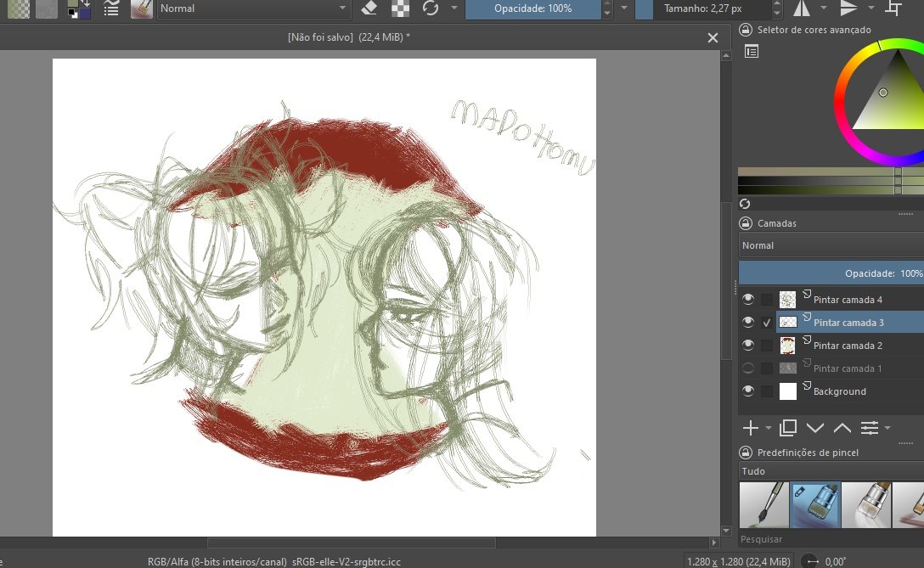924x568 pixels.
Task: Adjust the layer Opacidade slider
Action: coord(831,273)
